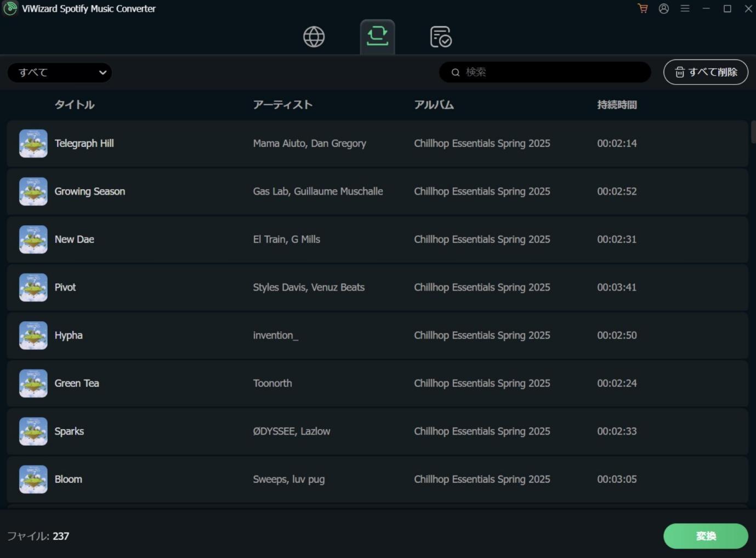Image resolution: width=756 pixels, height=558 pixels.
Task: Click the album name in Telegraph Hill row
Action: pos(482,144)
